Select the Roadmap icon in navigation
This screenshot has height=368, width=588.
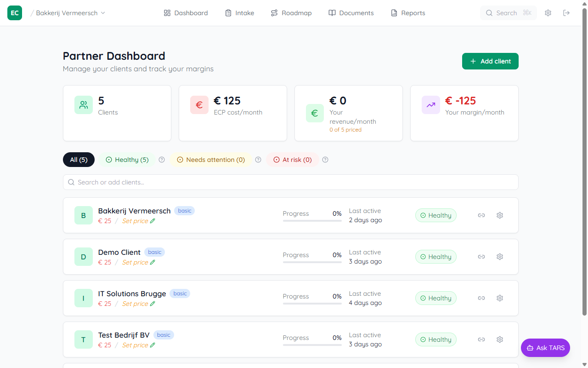coord(274,12)
